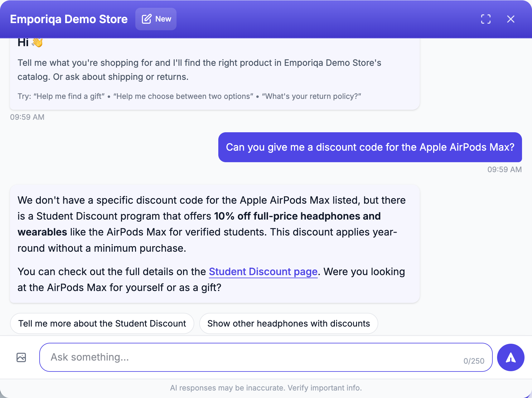
Task: Choose 'Tell me more about the Student Discount'
Action: [x=102, y=323]
